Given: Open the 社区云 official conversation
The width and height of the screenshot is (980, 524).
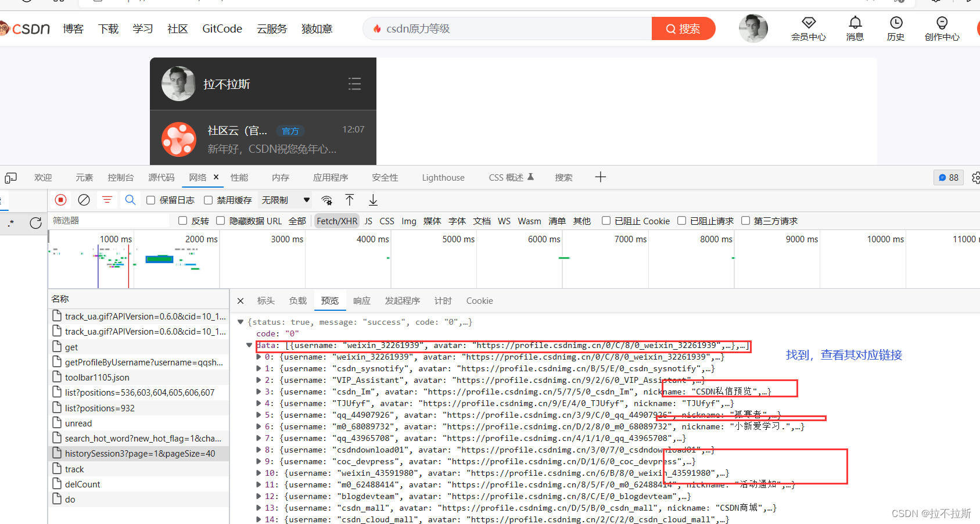Looking at the screenshot, I should (x=263, y=139).
